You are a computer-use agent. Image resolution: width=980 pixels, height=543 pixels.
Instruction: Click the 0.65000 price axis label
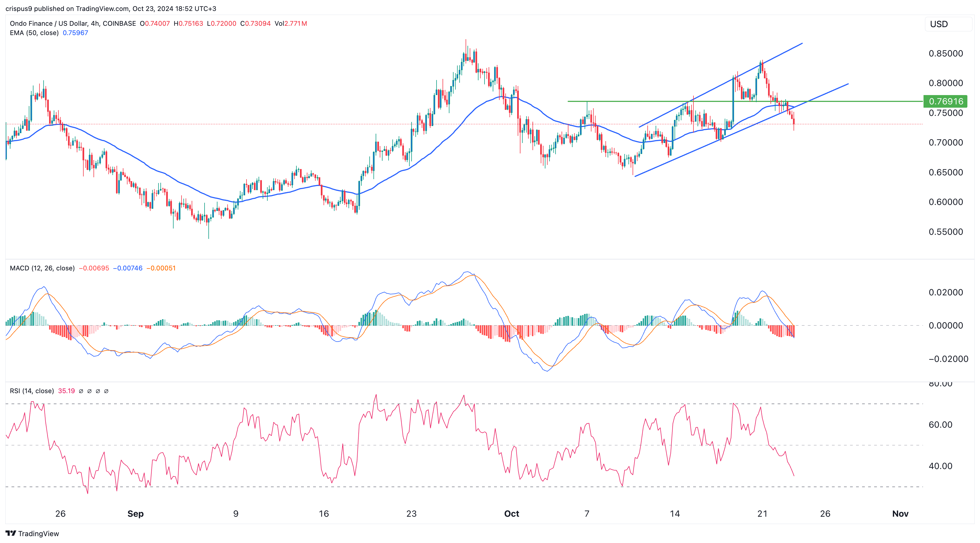point(946,172)
